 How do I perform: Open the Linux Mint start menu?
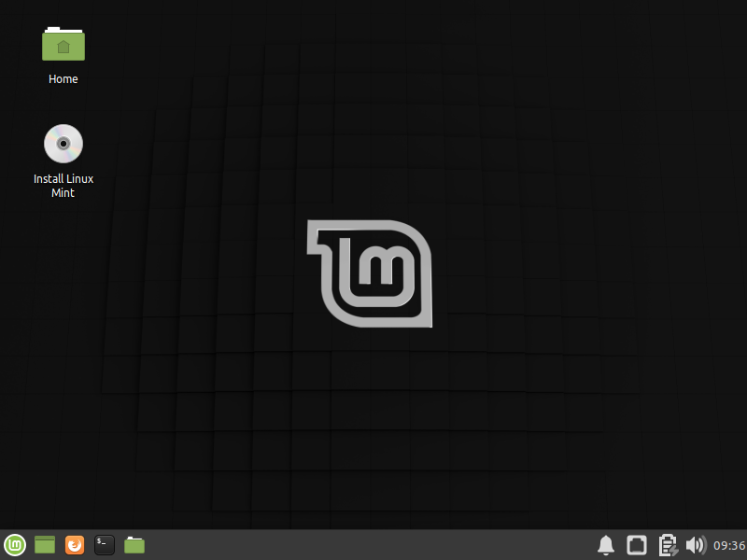click(15, 545)
